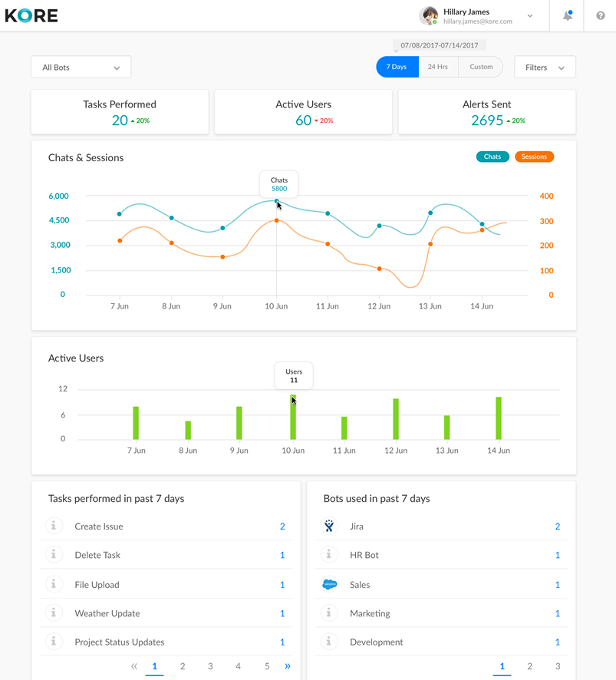Click the Marketing bot name
The width and height of the screenshot is (616, 680).
click(371, 613)
